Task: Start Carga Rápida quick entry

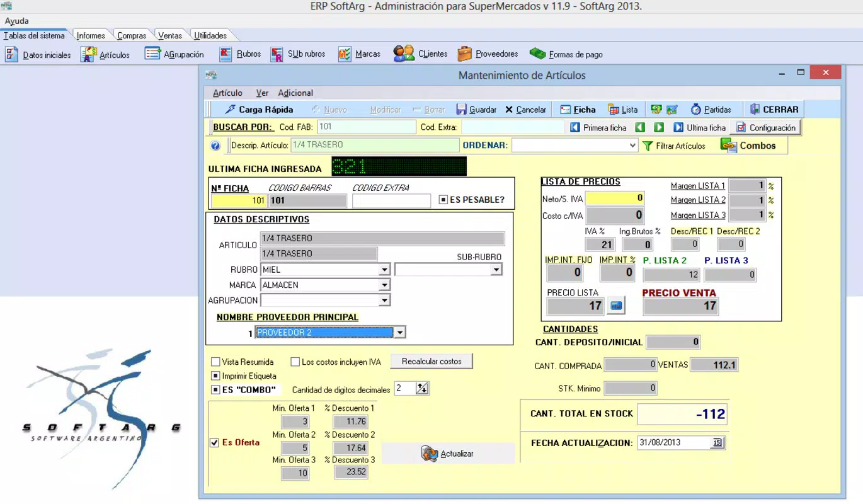Action: coord(259,110)
